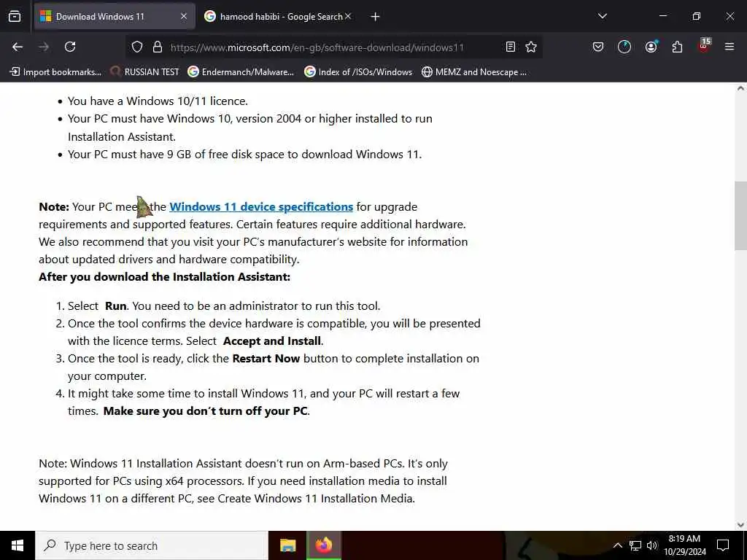View site security padlock info

click(158, 47)
